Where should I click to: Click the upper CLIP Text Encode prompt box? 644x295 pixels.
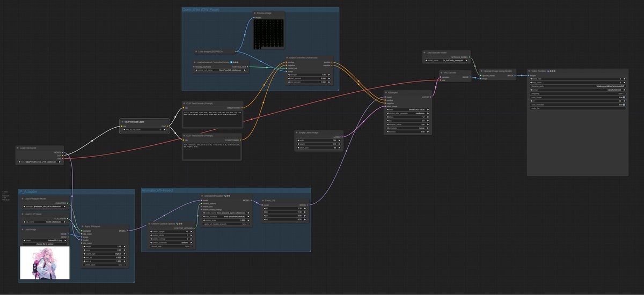click(213, 119)
